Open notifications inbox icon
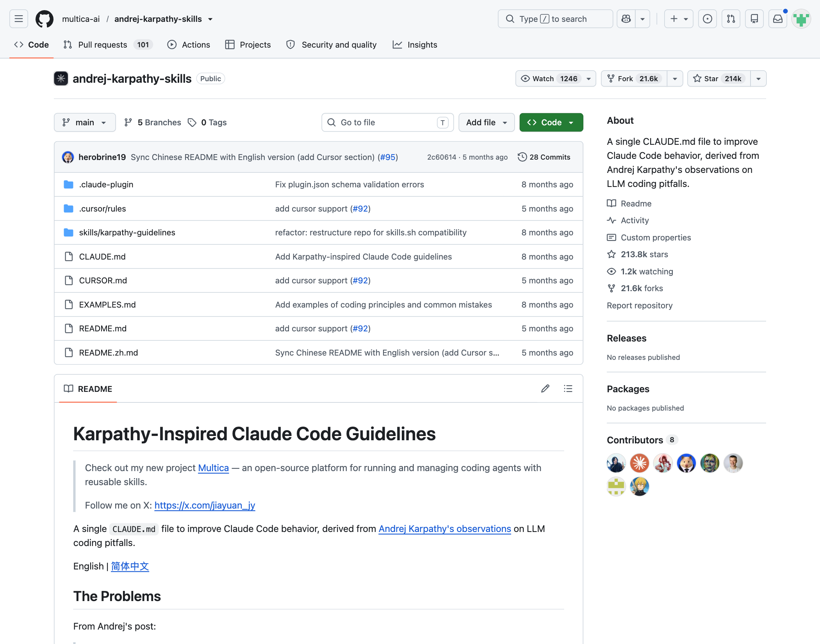The height and width of the screenshot is (644, 820). click(x=778, y=19)
